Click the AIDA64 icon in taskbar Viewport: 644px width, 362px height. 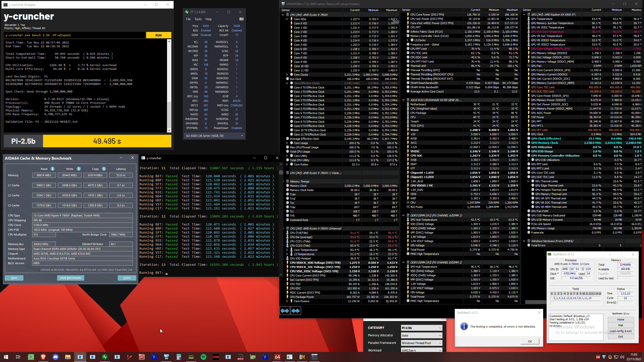[277, 357]
